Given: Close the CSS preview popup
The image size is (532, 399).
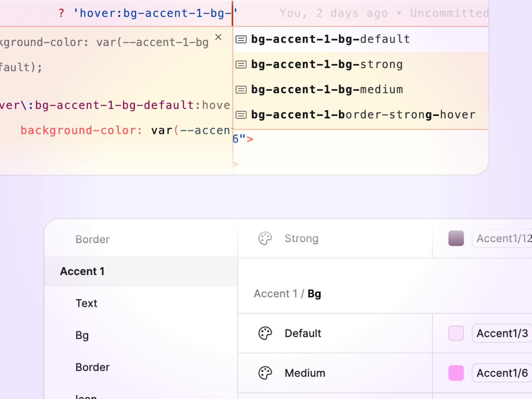Looking at the screenshot, I should pyautogui.click(x=218, y=37).
